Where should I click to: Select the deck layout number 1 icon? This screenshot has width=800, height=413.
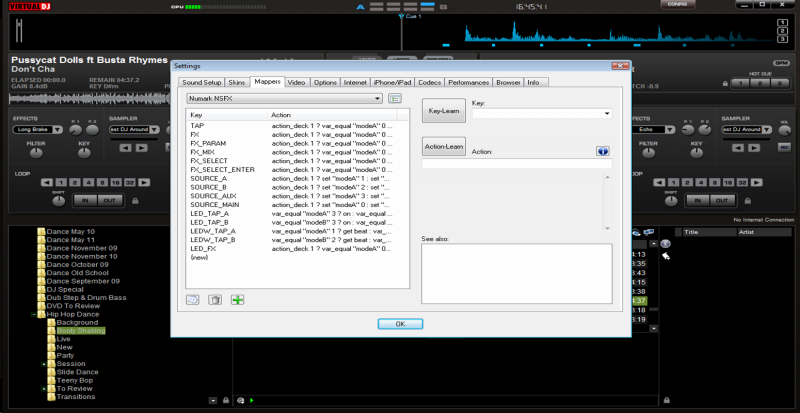pos(782,22)
